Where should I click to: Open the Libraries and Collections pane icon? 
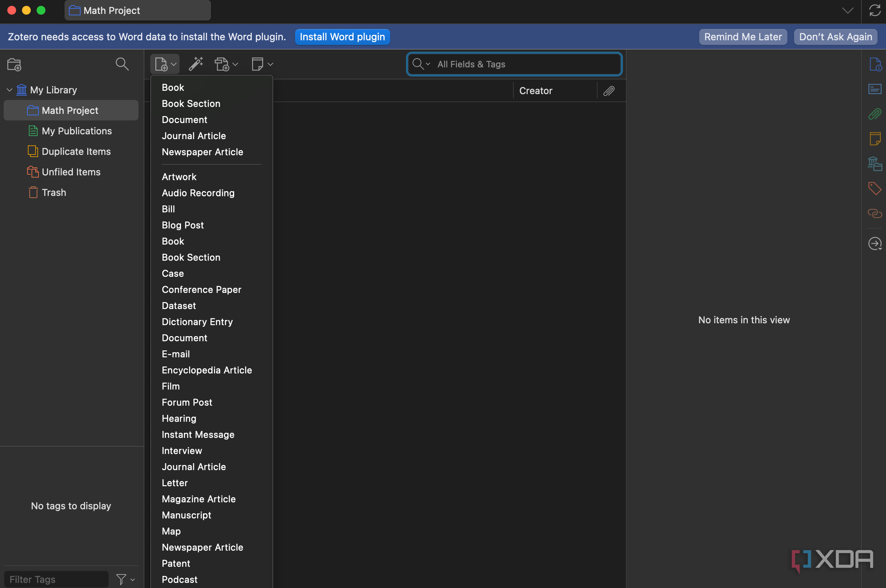(875, 164)
